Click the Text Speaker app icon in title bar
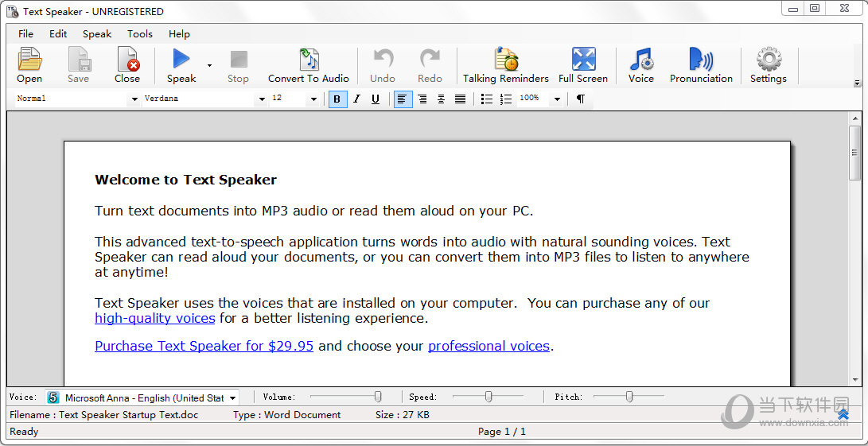This screenshot has height=446, width=868. [12, 11]
